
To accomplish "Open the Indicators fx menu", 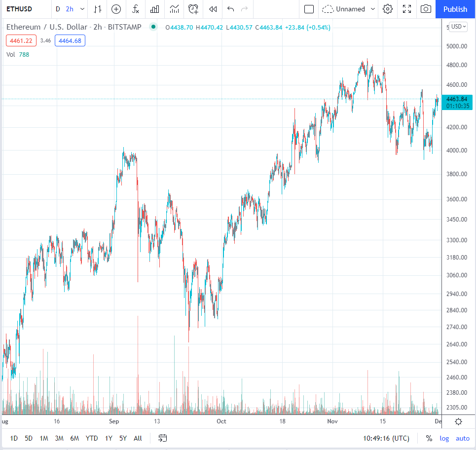I will pyautogui.click(x=135, y=9).
